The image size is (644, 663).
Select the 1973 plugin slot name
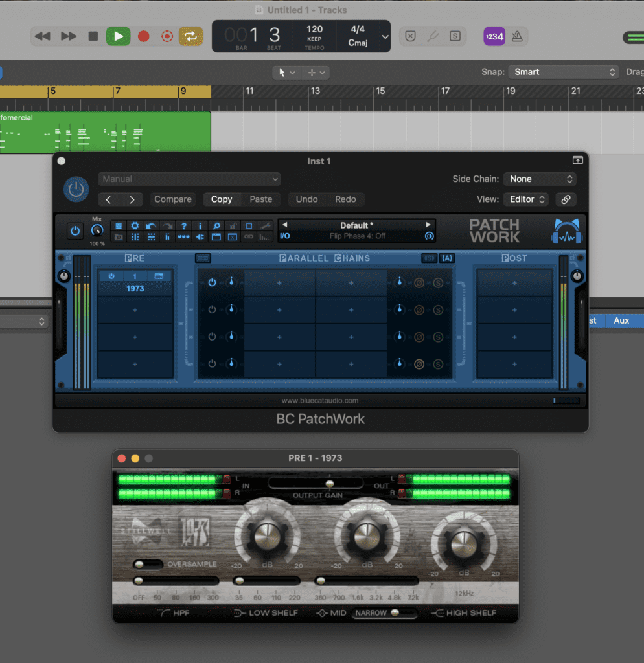(x=135, y=288)
